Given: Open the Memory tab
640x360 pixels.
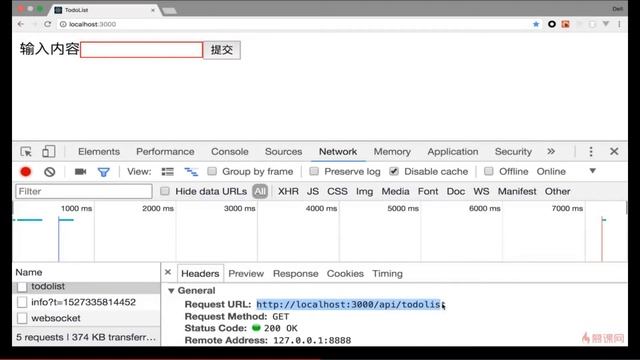Looking at the screenshot, I should coord(392,151).
